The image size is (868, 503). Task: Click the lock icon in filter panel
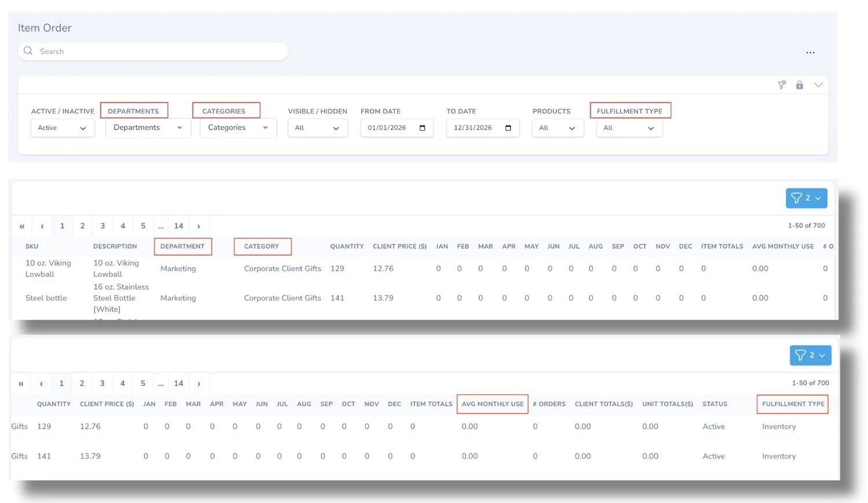(x=799, y=85)
